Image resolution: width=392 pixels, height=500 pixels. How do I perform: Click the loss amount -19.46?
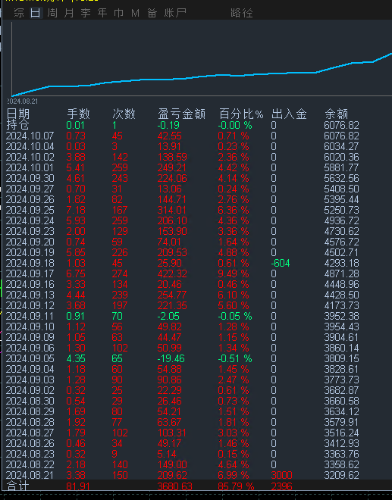171,359
